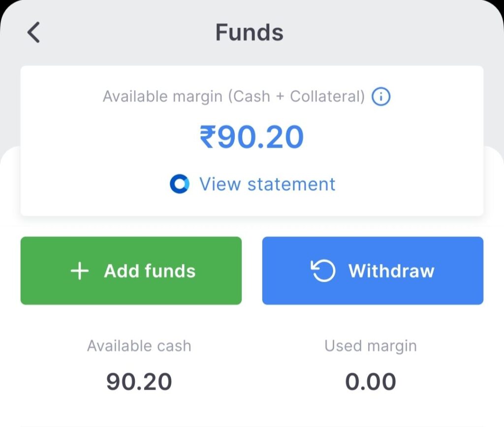The image size is (504, 427).
Task: Click the blue ring icon beside View statement
Action: click(179, 184)
